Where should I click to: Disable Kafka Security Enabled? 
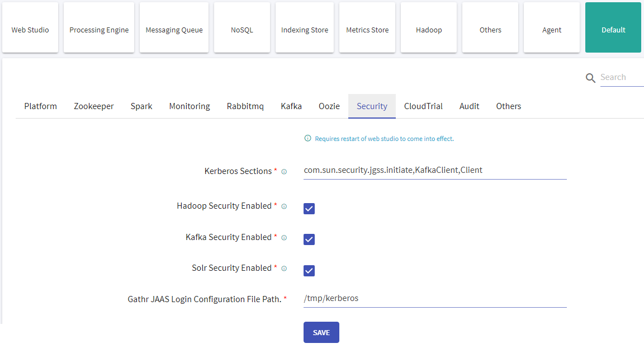(x=309, y=239)
